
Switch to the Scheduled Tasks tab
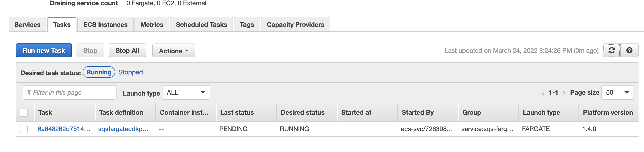point(201,25)
